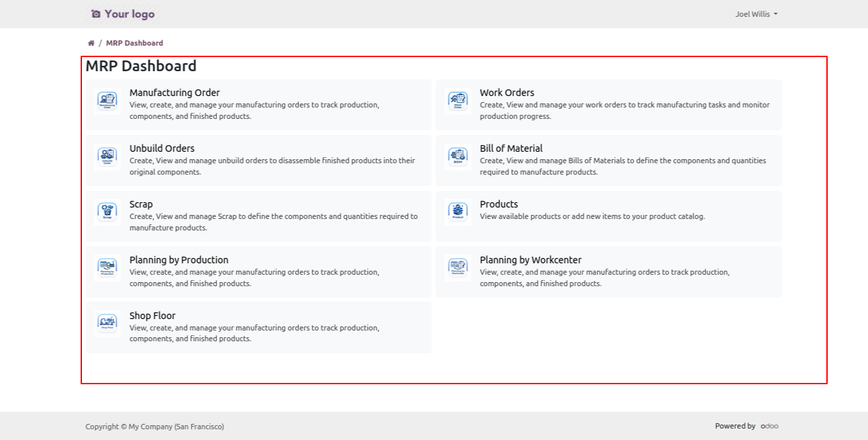Click the Work Orders icon
This screenshot has width=868, height=440.
pos(458,101)
